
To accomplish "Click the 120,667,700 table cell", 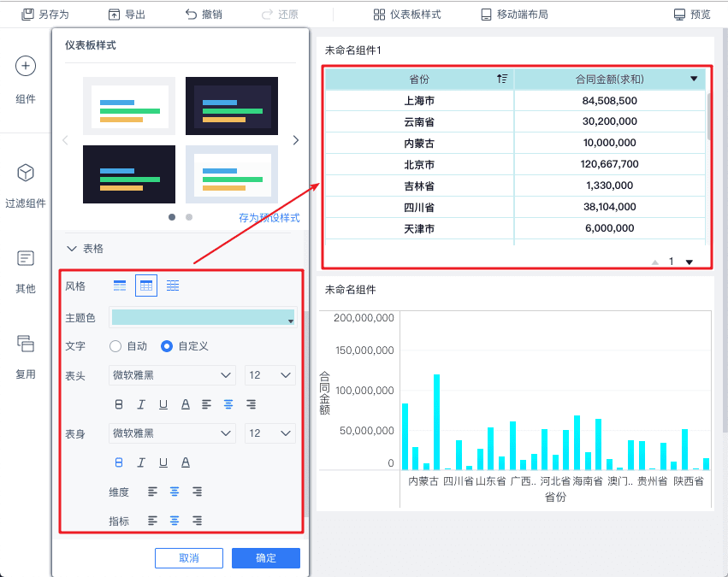I will pyautogui.click(x=610, y=164).
